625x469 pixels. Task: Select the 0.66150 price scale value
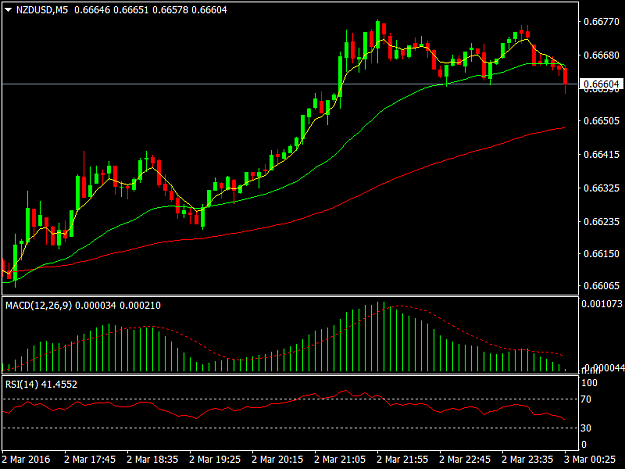pos(601,253)
